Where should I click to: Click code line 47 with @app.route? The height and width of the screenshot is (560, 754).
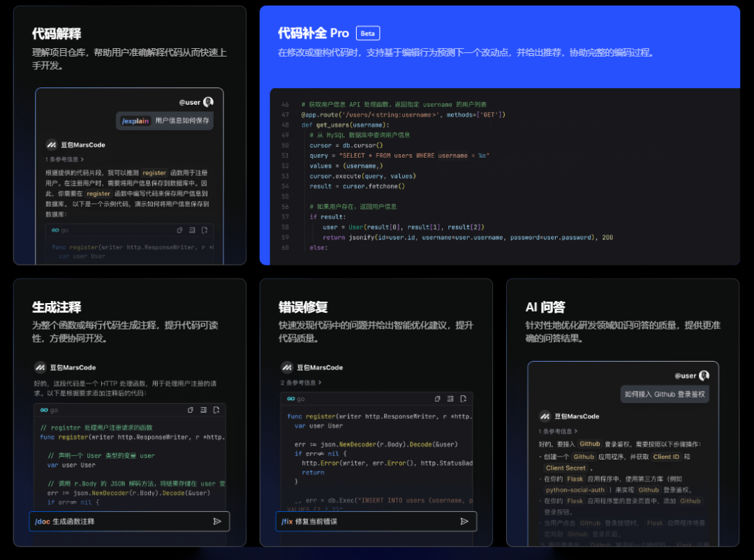[x=403, y=115]
